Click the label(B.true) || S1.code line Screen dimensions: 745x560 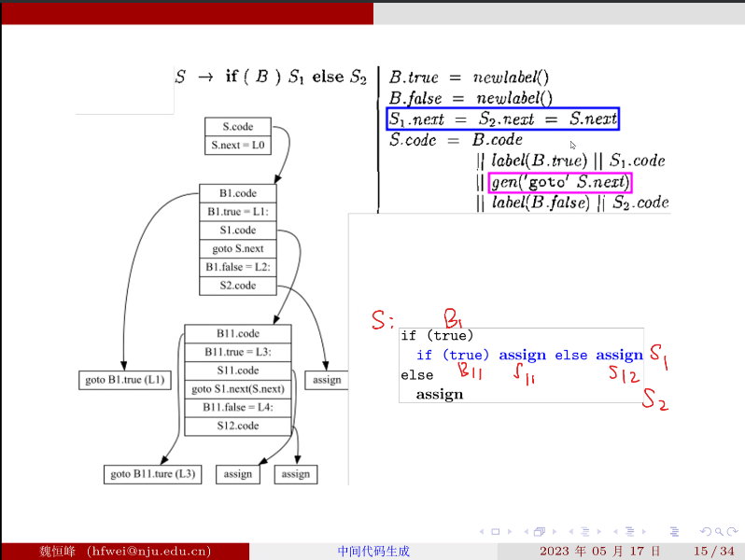tap(570, 161)
